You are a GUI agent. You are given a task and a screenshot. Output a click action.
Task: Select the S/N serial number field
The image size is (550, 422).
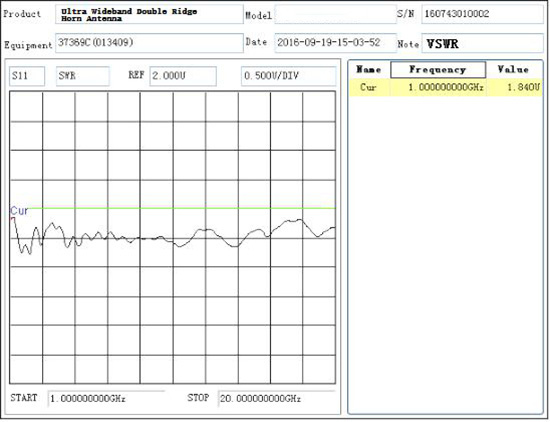coord(482,14)
